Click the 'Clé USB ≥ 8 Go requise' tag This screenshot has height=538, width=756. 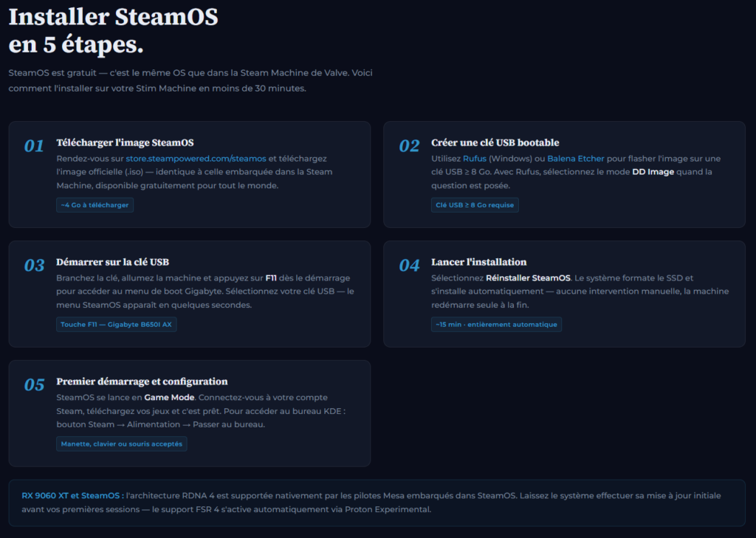(475, 205)
